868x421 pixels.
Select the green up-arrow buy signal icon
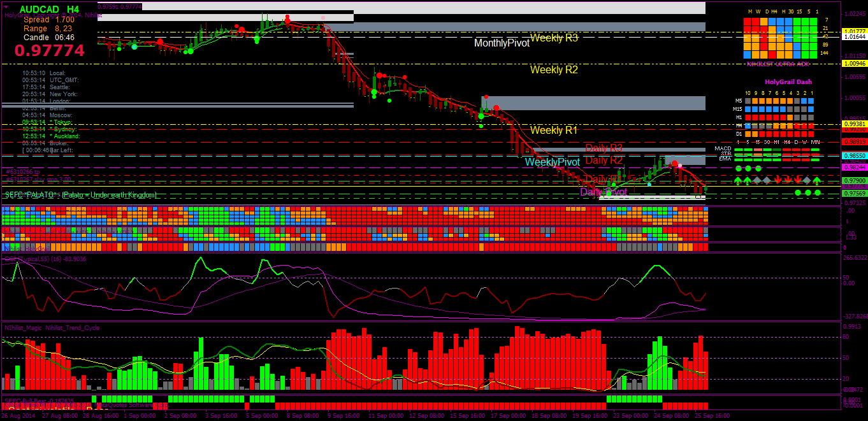737,180
